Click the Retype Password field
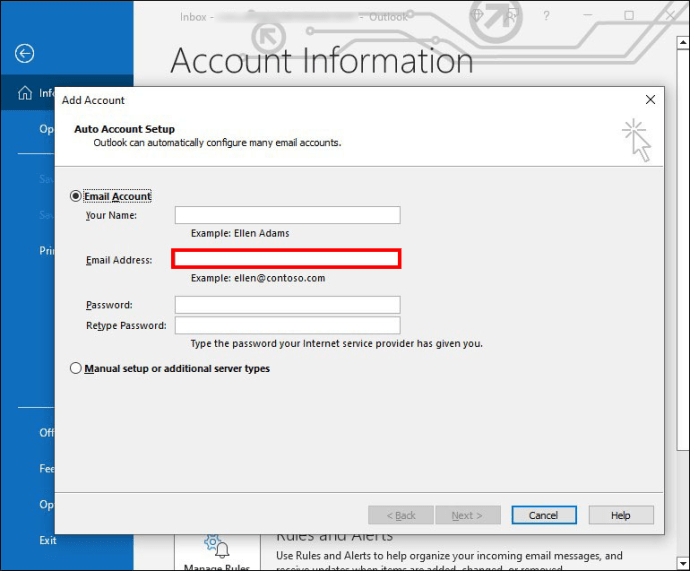The height and width of the screenshot is (571, 690). (x=288, y=326)
